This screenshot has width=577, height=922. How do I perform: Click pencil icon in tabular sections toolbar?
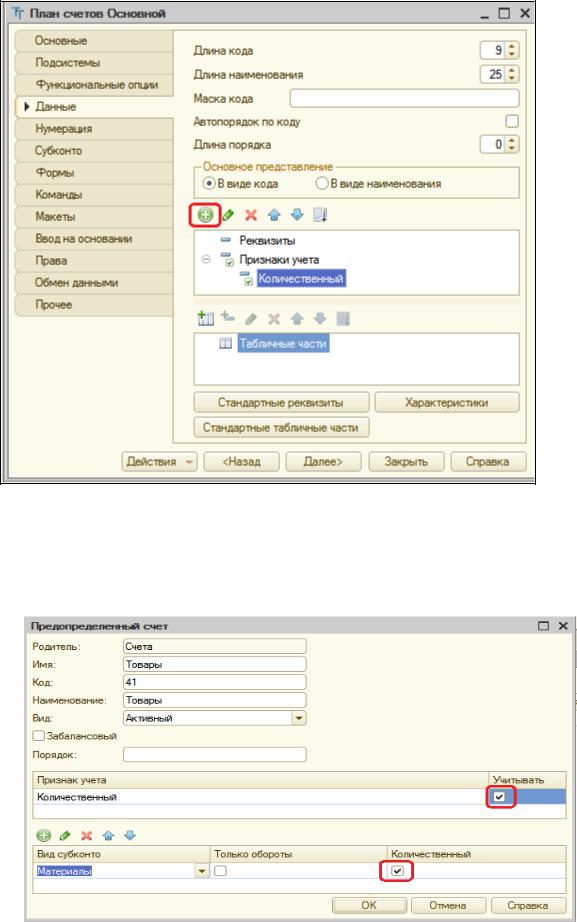point(251,319)
